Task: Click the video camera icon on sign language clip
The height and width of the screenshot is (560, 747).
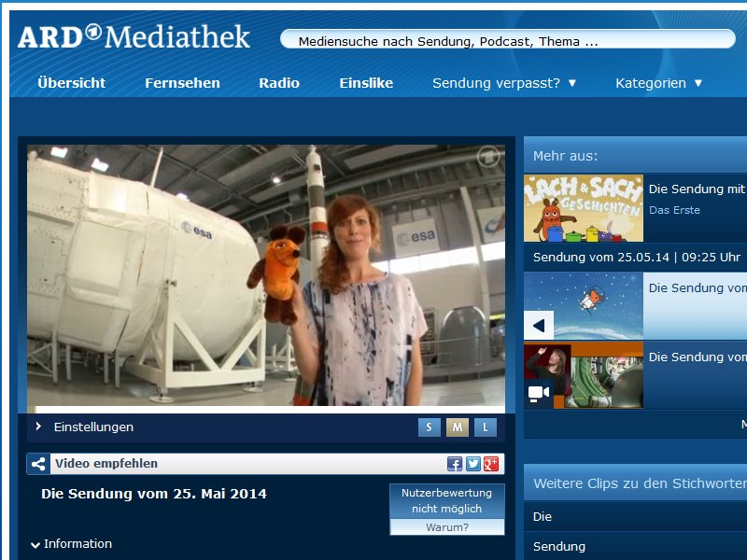Action: [539, 394]
